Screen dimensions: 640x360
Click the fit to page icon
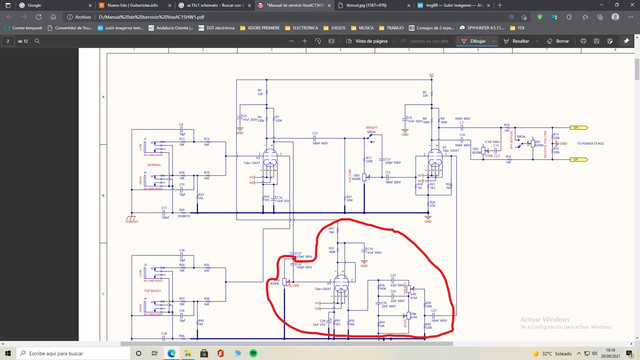pos(331,41)
